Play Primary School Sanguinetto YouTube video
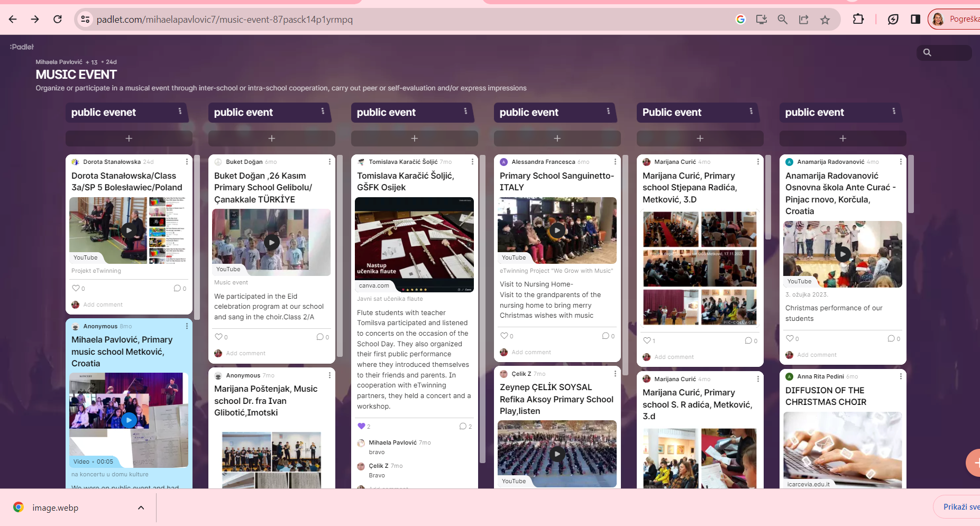This screenshot has height=526, width=980. click(557, 230)
